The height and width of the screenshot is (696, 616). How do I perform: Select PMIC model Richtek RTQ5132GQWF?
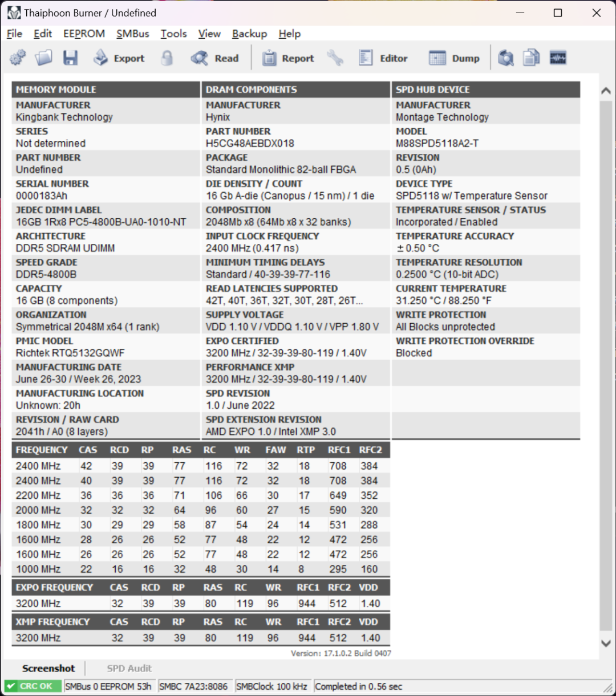[x=70, y=353]
